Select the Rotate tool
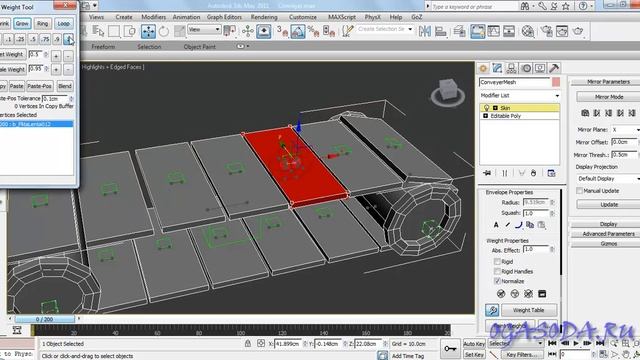 pos(164,31)
